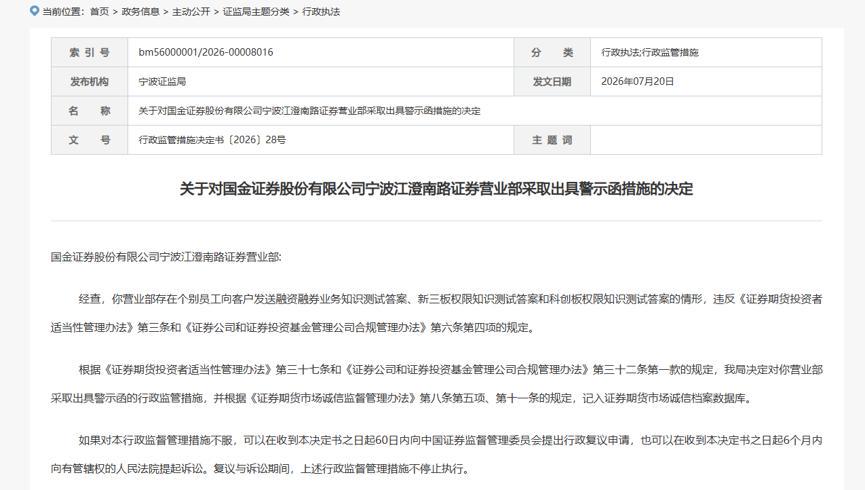Screen dimensions: 865x490
Task: Click the 名称 label cell
Action: 89,111
